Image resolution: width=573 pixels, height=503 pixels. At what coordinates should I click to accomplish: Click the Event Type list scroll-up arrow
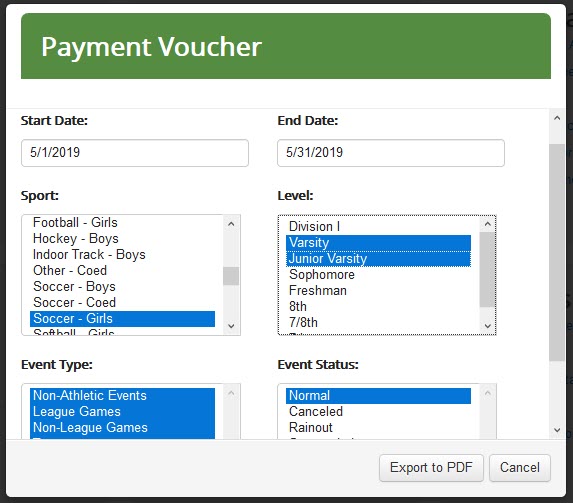[x=231, y=393]
